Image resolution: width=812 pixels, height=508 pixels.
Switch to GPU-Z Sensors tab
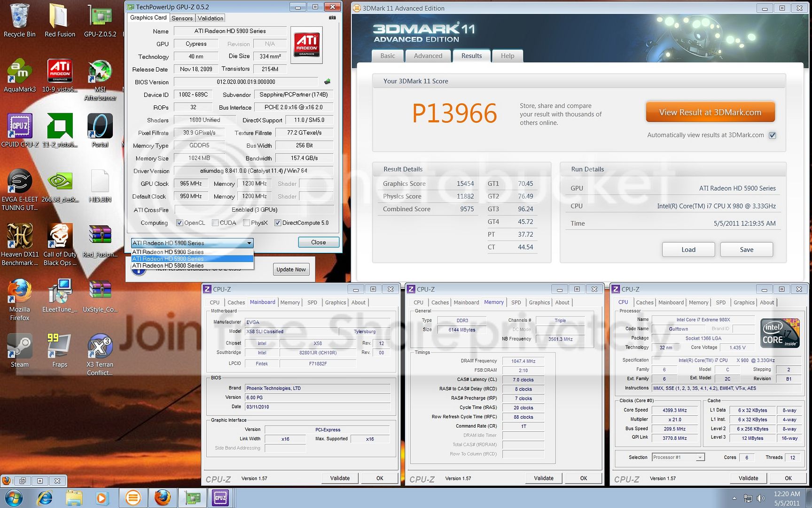point(182,18)
